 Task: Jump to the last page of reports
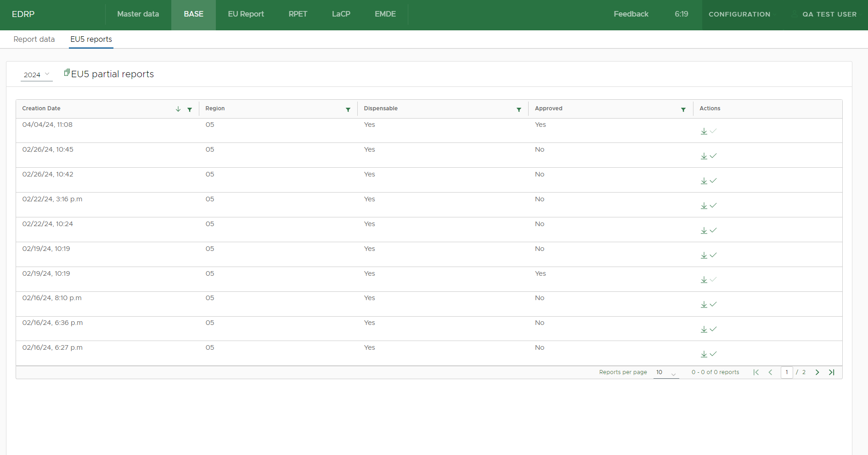(831, 372)
